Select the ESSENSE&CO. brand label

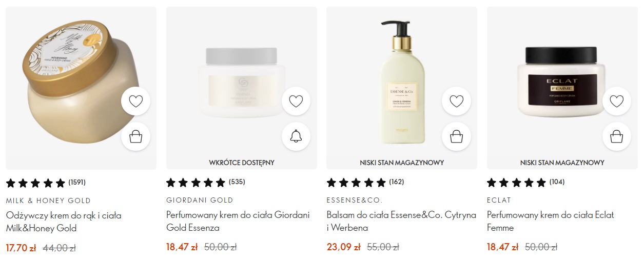(355, 201)
